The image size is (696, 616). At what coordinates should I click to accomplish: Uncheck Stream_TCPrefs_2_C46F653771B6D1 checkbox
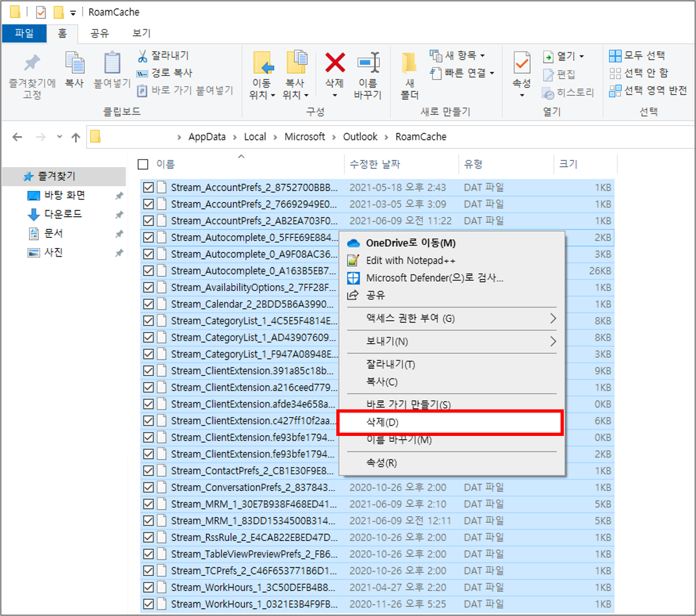[x=148, y=571]
